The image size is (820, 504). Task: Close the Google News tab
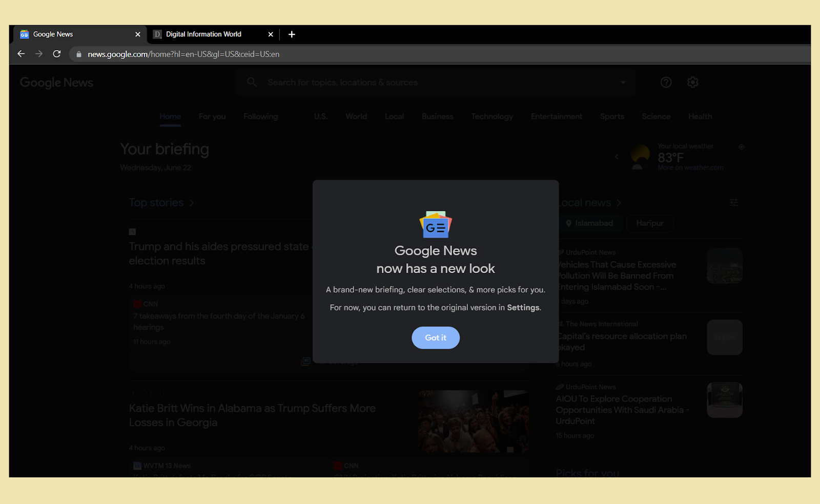click(x=137, y=34)
